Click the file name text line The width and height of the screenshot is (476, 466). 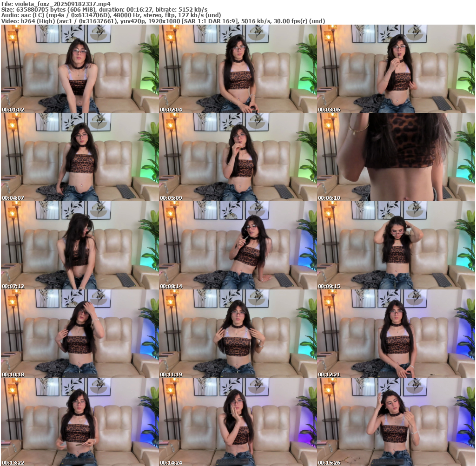[55, 4]
